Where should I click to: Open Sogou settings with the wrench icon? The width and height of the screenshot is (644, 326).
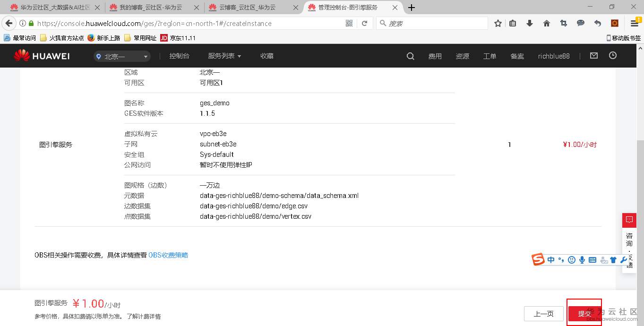pyautogui.click(x=623, y=259)
